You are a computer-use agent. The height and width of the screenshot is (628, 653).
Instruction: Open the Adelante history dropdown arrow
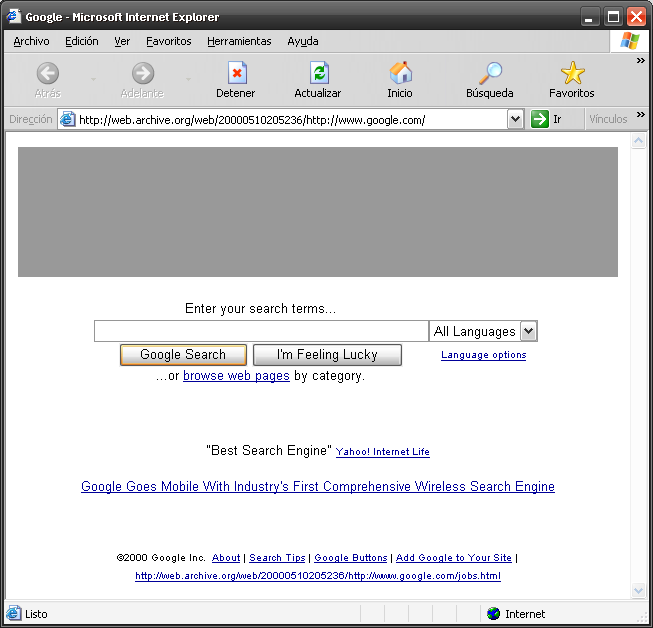pyautogui.click(x=188, y=79)
